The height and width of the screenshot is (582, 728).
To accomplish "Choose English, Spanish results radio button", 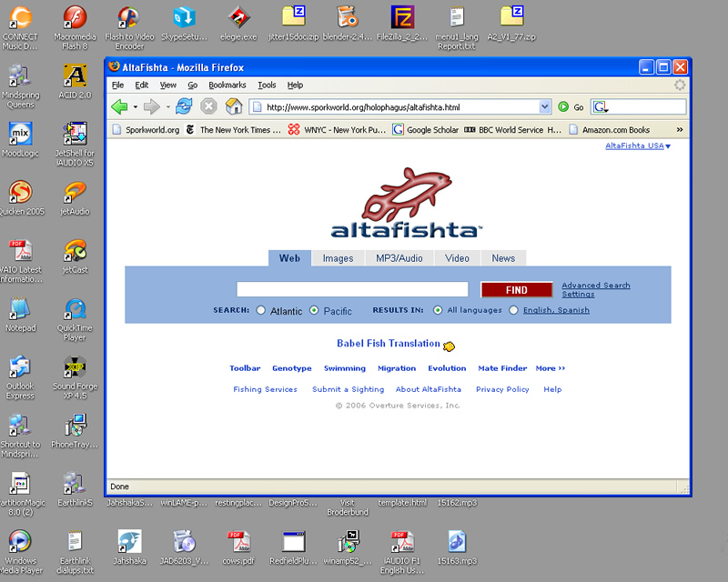I will [x=513, y=310].
